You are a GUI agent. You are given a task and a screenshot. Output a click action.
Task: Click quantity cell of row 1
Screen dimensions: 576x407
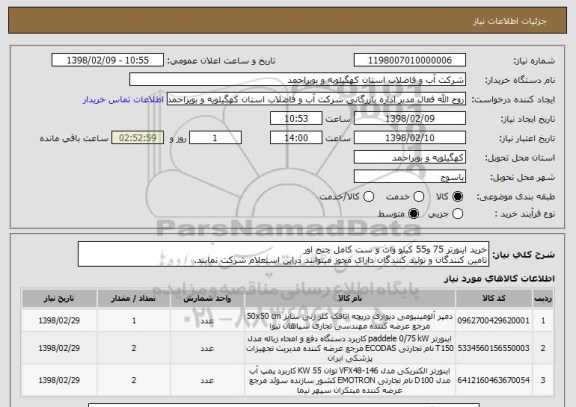(x=134, y=321)
